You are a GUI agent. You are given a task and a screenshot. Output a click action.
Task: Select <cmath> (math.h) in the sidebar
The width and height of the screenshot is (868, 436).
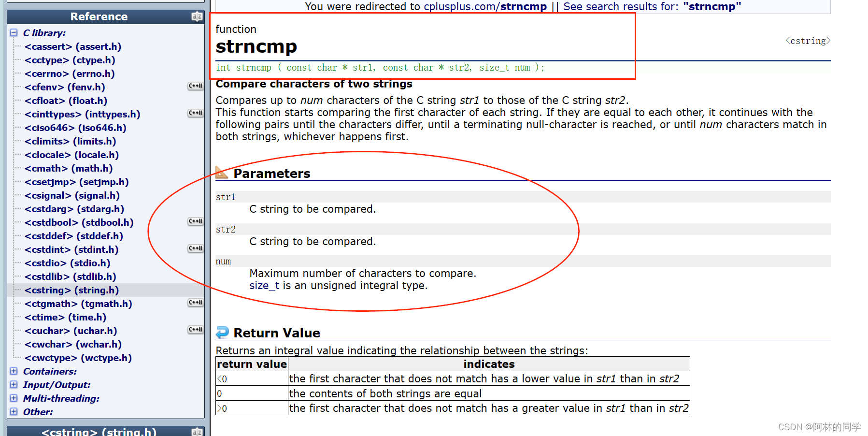point(68,168)
